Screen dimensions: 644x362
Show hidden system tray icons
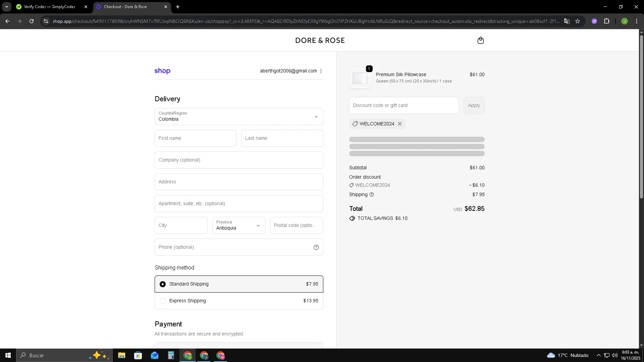point(598,355)
